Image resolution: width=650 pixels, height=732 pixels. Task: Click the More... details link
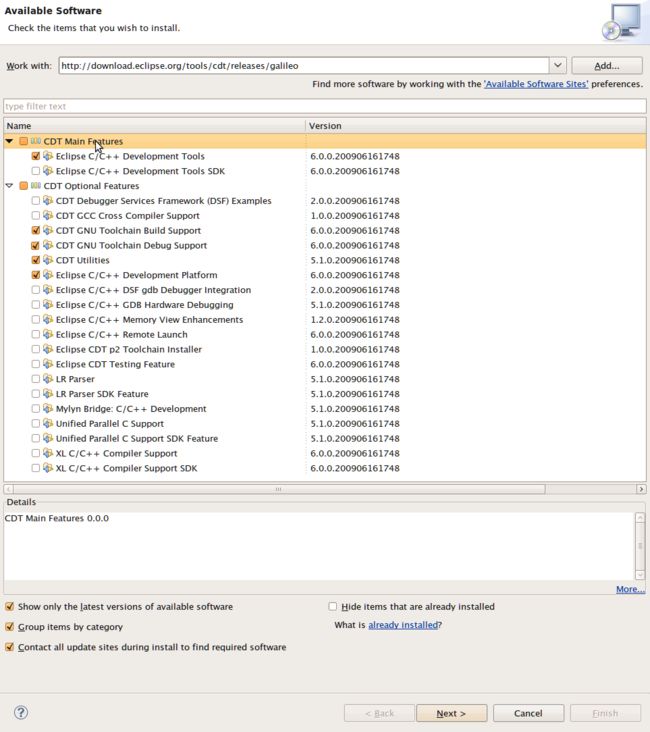[x=630, y=589]
